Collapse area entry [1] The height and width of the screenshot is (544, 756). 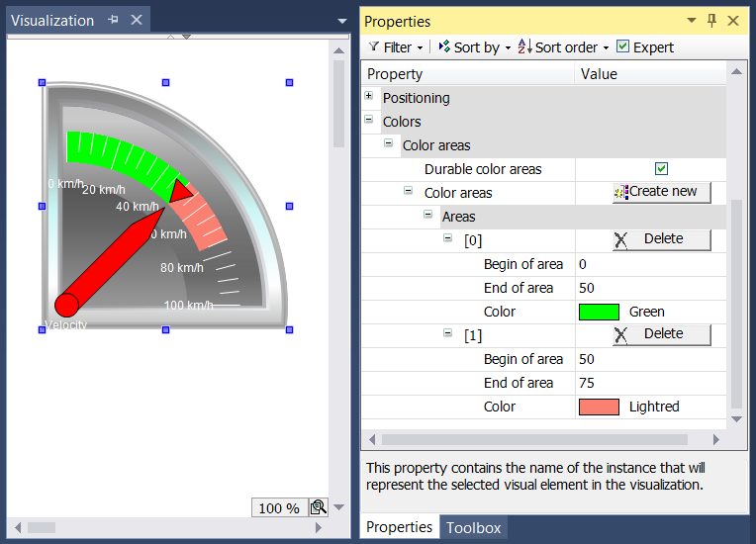447,332
